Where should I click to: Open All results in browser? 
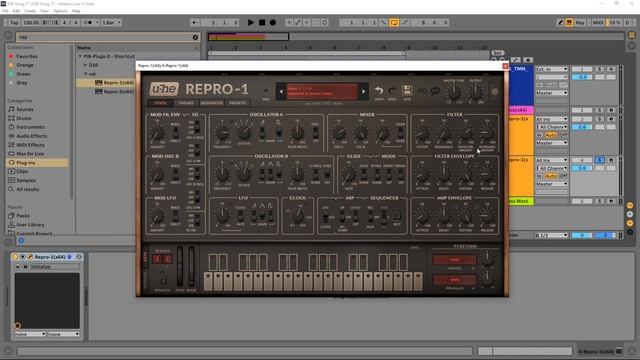(28, 189)
